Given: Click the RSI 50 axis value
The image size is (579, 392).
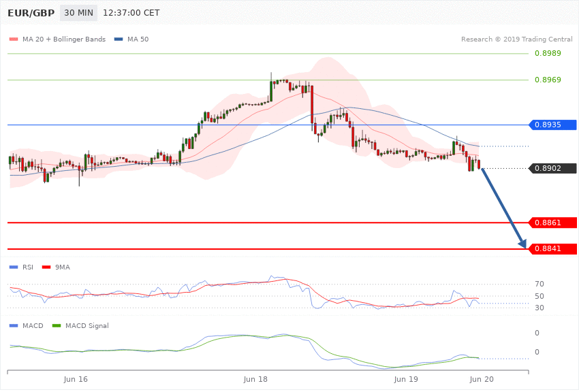Looking at the screenshot, I should [x=539, y=296].
